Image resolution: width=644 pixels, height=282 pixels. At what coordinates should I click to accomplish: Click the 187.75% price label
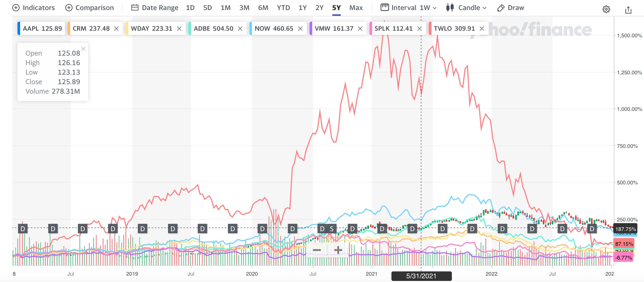click(x=625, y=229)
